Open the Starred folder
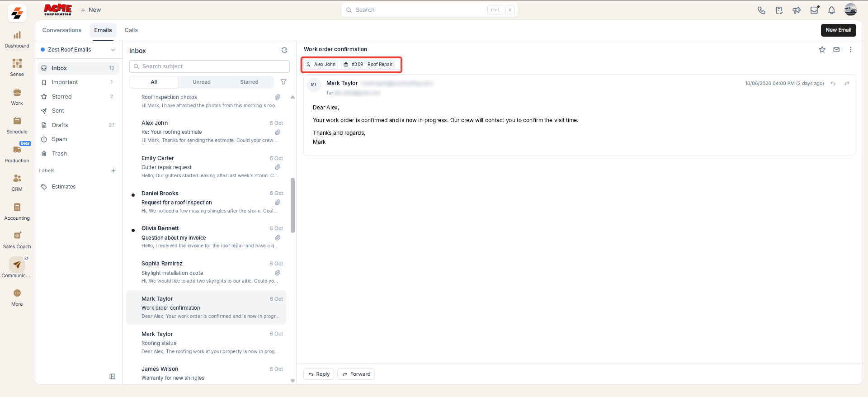This screenshot has height=397, width=868. [x=78, y=96]
